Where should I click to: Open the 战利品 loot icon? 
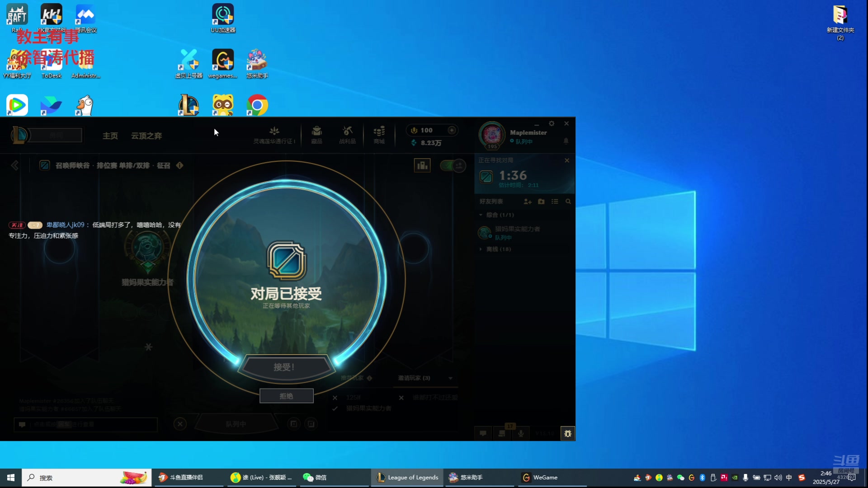pos(347,135)
